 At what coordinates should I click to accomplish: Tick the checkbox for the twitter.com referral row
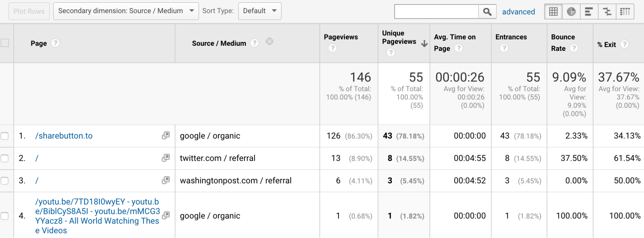(5, 158)
